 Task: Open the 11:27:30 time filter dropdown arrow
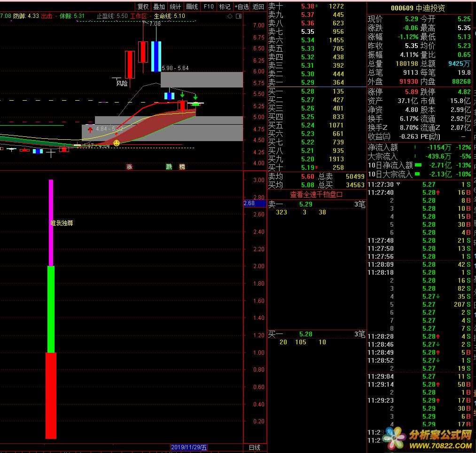point(398,184)
